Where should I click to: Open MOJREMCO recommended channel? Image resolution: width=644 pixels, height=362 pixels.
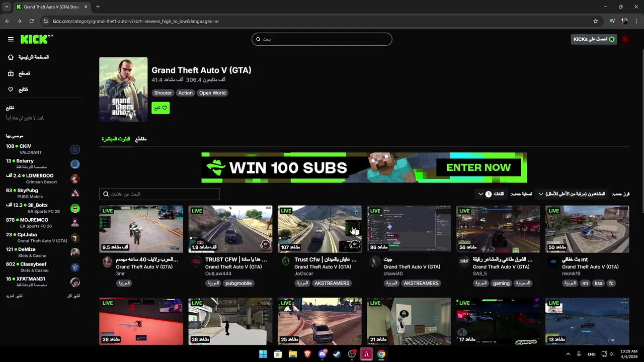click(43, 223)
